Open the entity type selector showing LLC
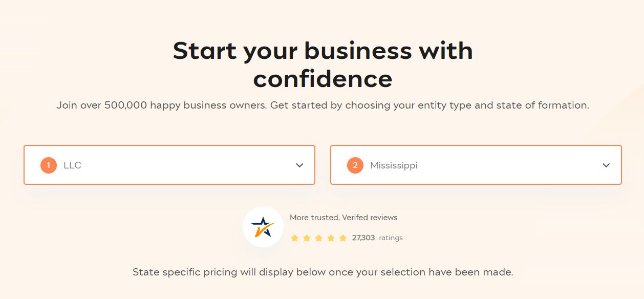The width and height of the screenshot is (644, 299). [x=169, y=165]
